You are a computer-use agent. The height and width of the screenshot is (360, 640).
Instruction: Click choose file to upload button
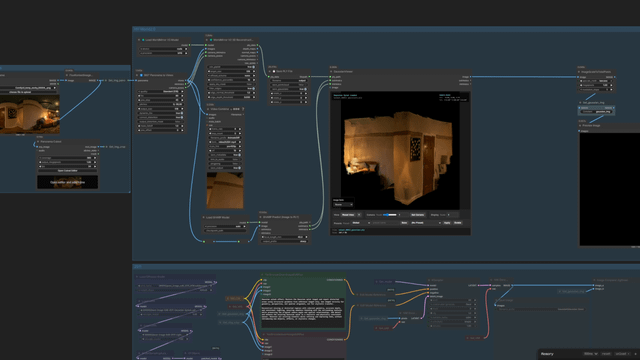click(29, 92)
